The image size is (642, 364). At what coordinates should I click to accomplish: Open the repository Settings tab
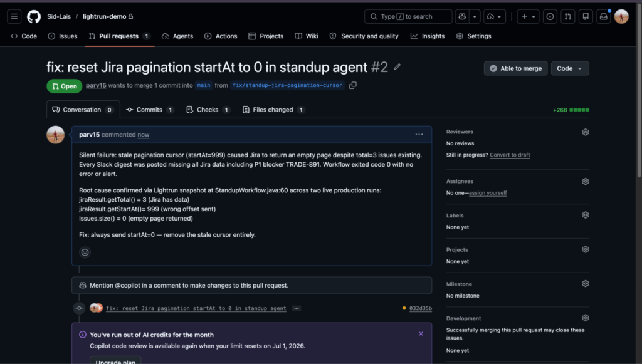coord(474,36)
